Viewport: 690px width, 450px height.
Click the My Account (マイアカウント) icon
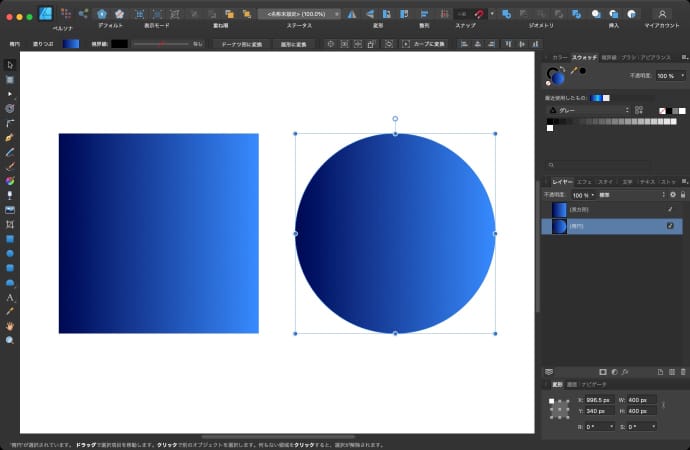click(661, 14)
